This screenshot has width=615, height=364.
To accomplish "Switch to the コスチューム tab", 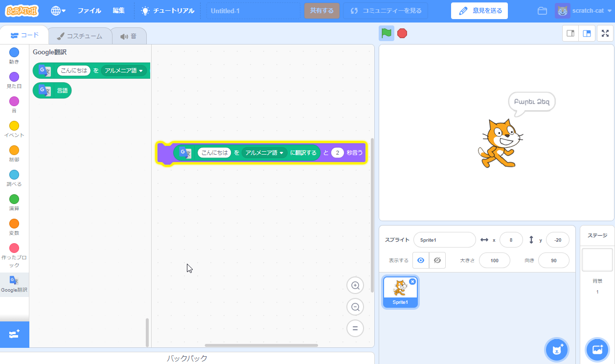I will tap(80, 36).
